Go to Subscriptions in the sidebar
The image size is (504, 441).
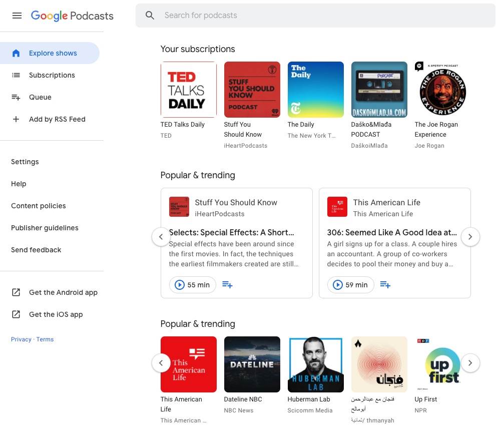[x=52, y=75]
